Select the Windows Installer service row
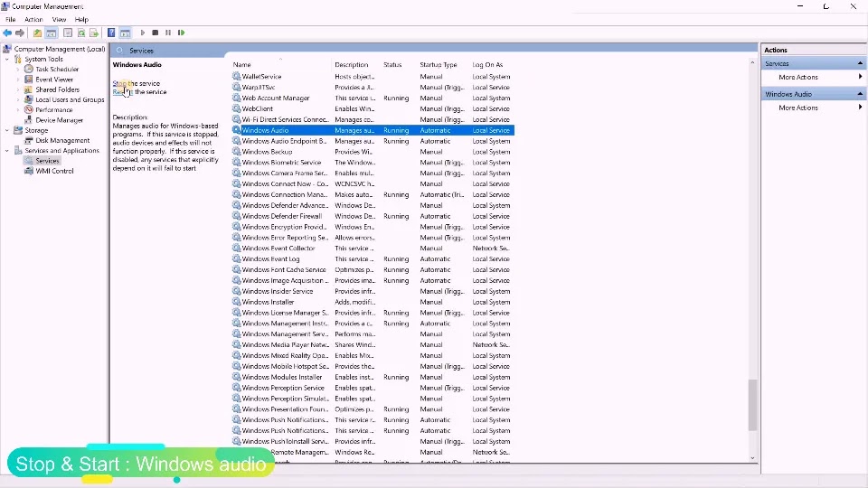This screenshot has height=488, width=868. point(373,302)
